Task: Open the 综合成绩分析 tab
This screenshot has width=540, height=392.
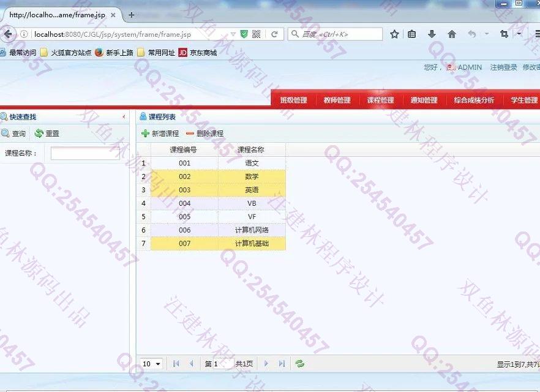Action: [x=474, y=100]
